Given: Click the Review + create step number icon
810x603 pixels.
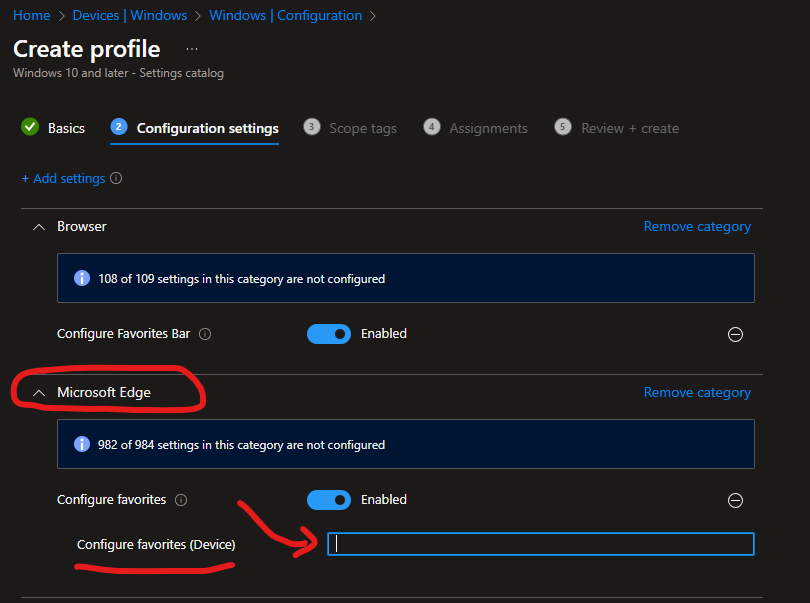Looking at the screenshot, I should point(563,127).
